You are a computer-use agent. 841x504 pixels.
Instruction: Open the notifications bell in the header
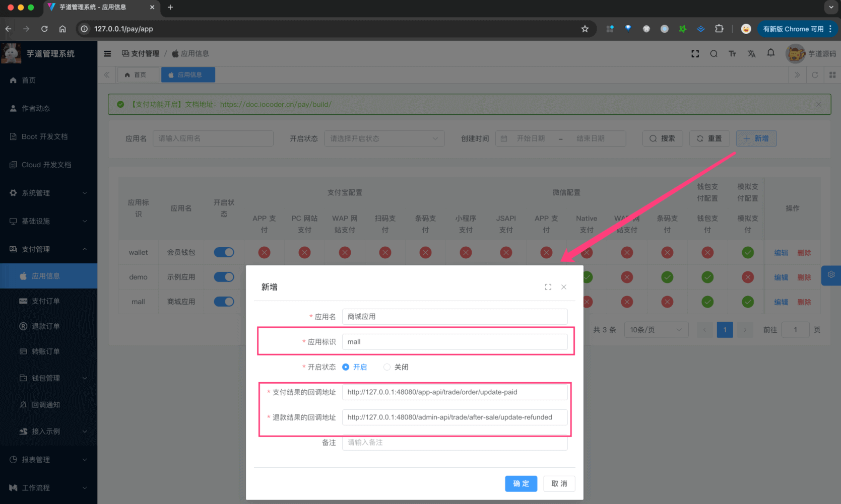coord(770,53)
